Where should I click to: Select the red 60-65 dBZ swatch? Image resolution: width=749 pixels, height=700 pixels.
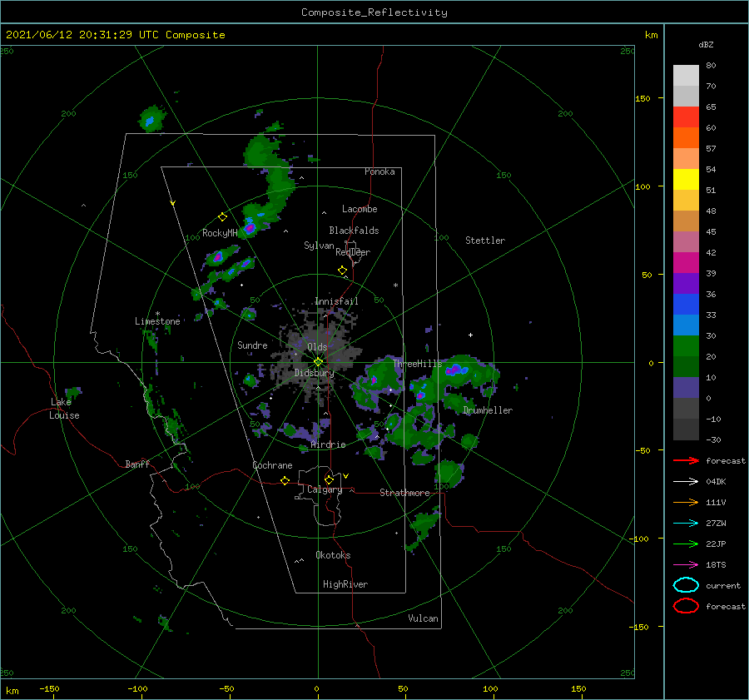point(686,117)
